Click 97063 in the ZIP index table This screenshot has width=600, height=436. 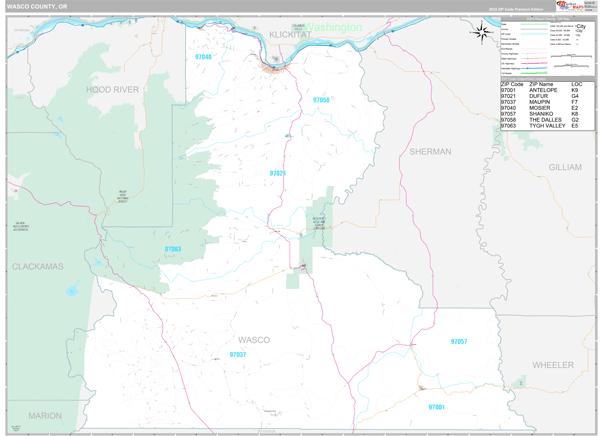tap(508, 126)
